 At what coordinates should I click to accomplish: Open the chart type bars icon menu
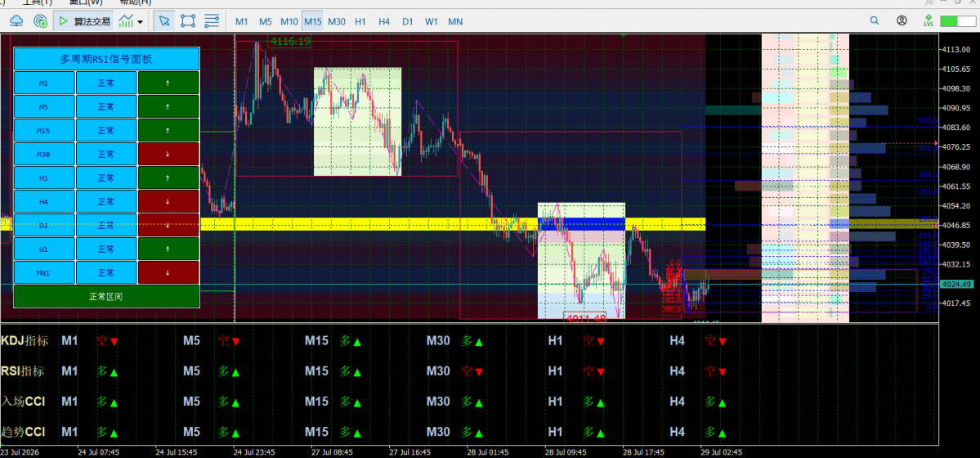[126, 21]
